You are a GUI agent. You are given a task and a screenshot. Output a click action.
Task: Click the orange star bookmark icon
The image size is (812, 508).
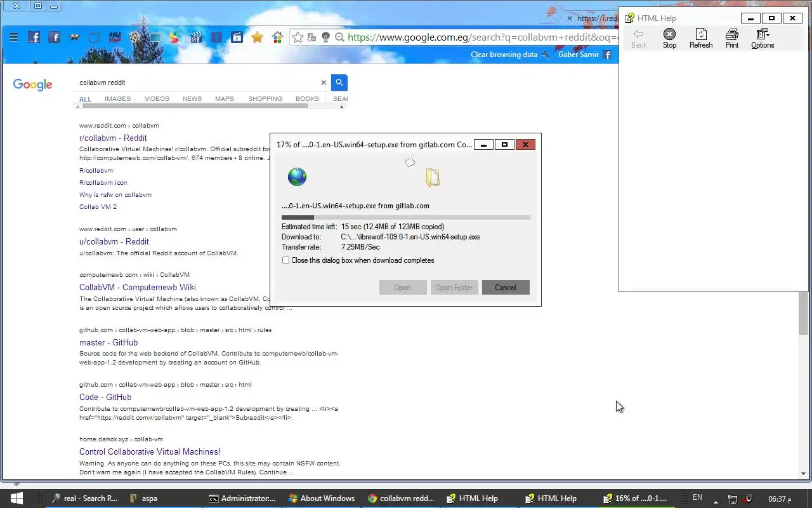257,37
